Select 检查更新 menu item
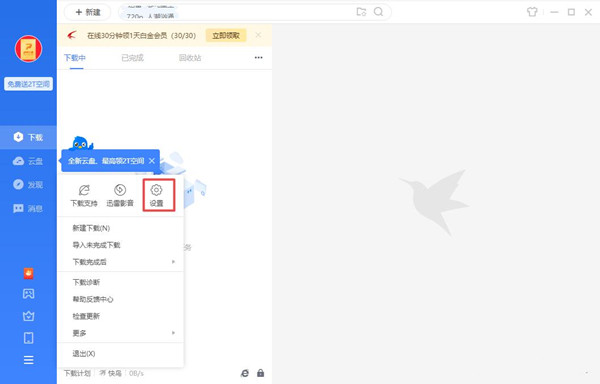 coord(121,316)
